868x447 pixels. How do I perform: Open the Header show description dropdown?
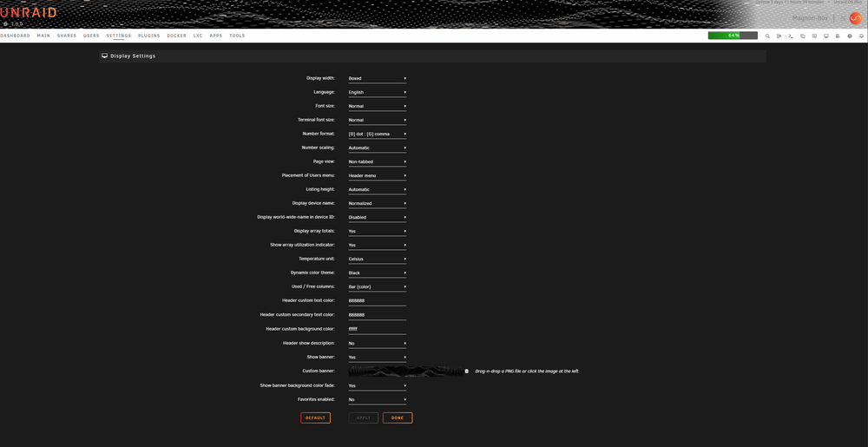tap(377, 344)
